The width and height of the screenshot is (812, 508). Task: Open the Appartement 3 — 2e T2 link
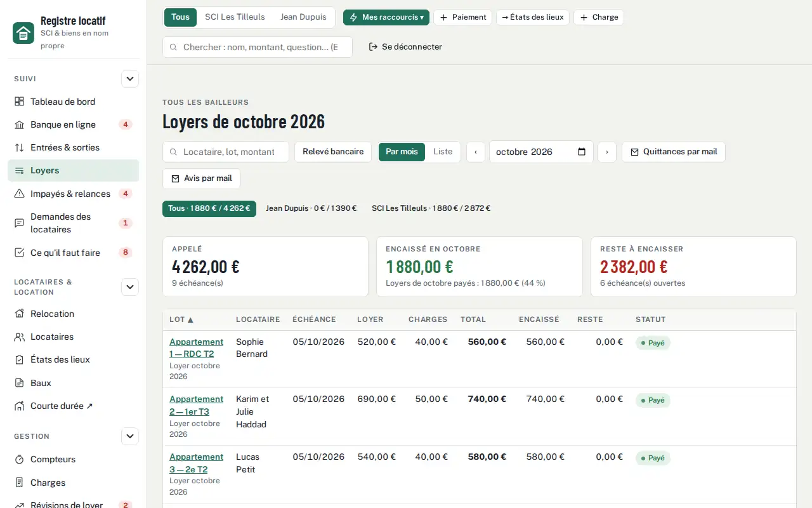tap(197, 463)
